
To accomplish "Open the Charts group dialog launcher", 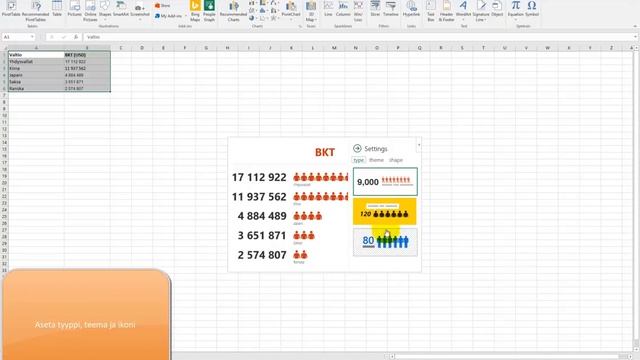I will [x=300, y=26].
